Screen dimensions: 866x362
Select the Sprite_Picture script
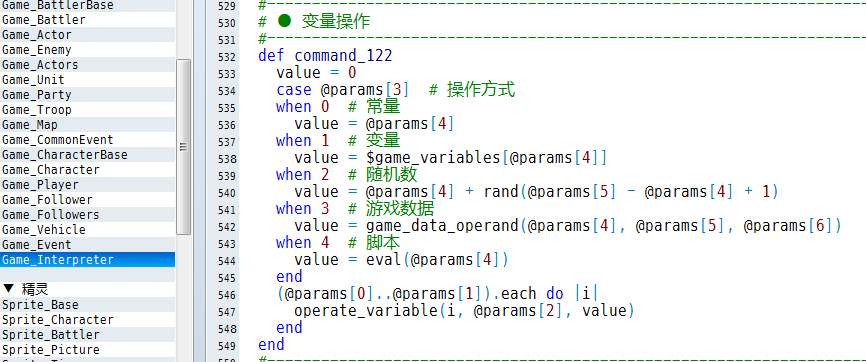pos(87,349)
